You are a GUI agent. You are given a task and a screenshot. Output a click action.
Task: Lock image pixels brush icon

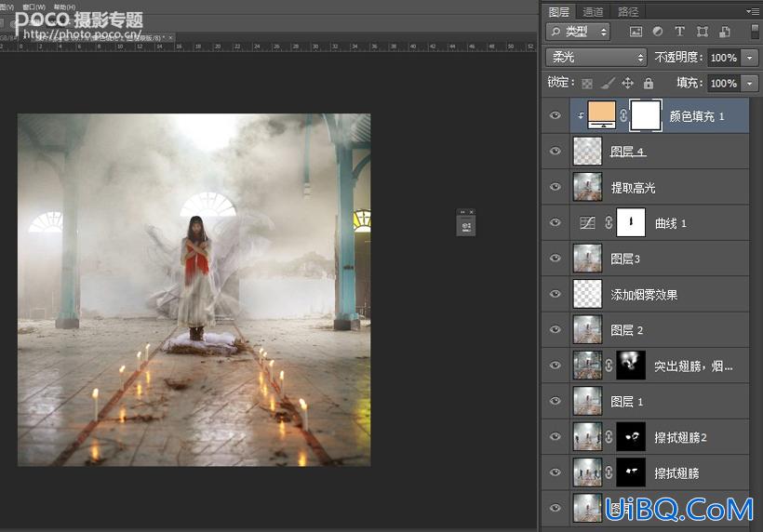click(x=608, y=83)
